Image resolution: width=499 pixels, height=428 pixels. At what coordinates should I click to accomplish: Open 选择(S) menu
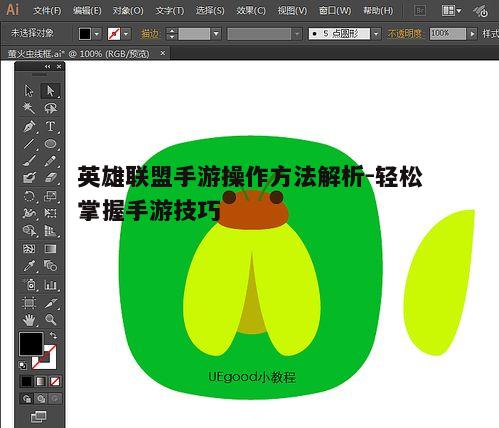pyautogui.click(x=210, y=11)
